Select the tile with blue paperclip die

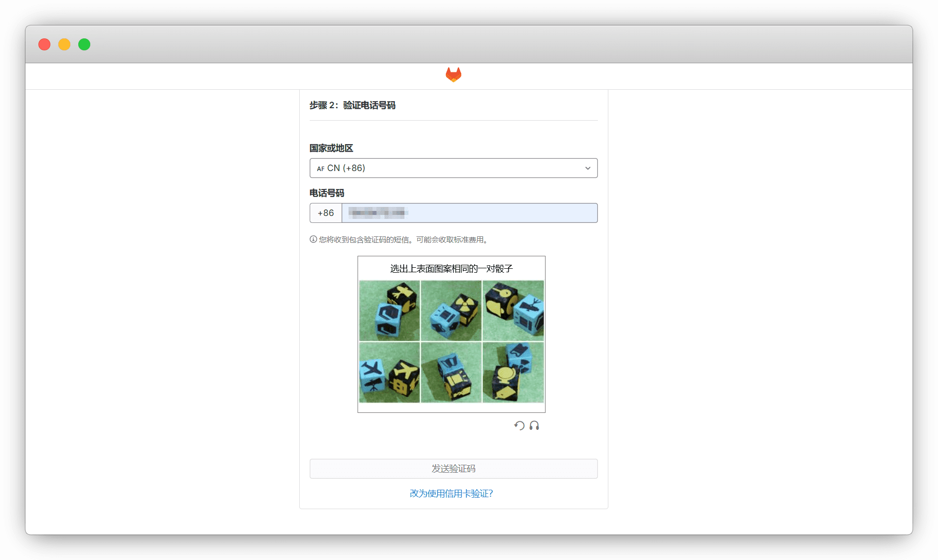(389, 310)
